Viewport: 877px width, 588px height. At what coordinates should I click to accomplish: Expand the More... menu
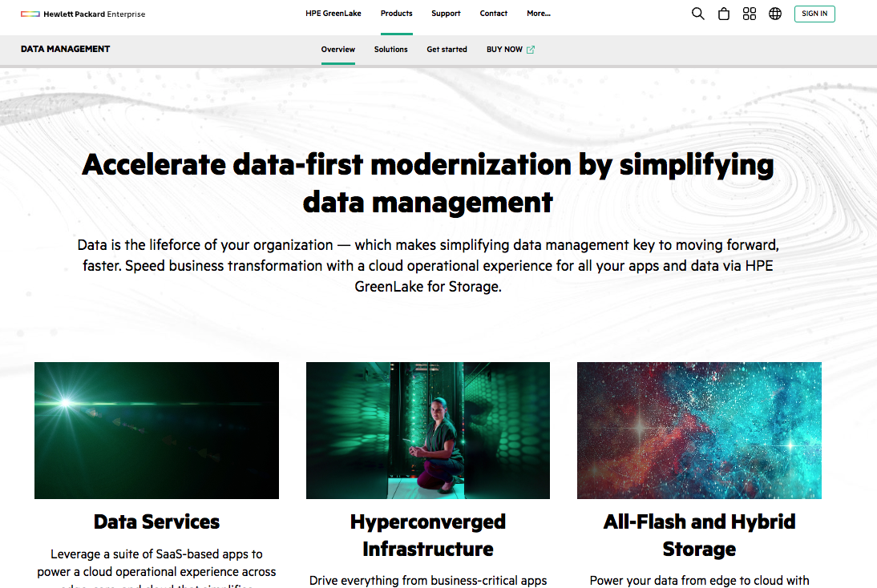click(x=539, y=14)
